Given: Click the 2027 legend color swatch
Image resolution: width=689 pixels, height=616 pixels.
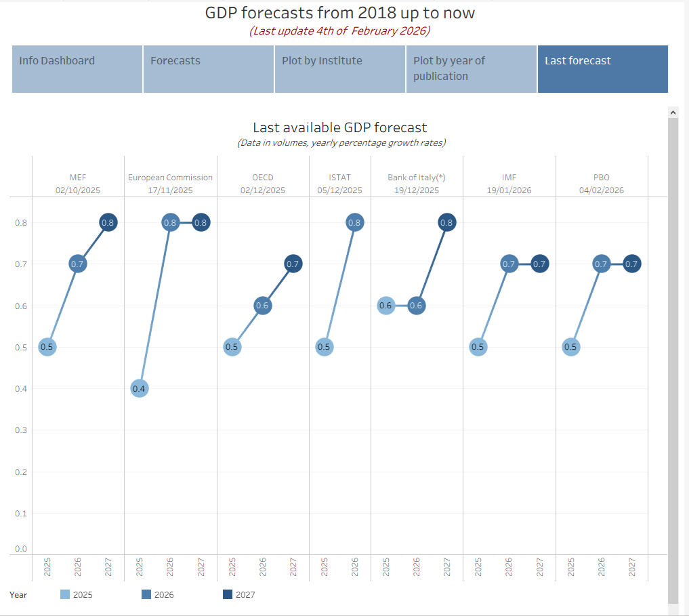Looking at the screenshot, I should point(228,594).
